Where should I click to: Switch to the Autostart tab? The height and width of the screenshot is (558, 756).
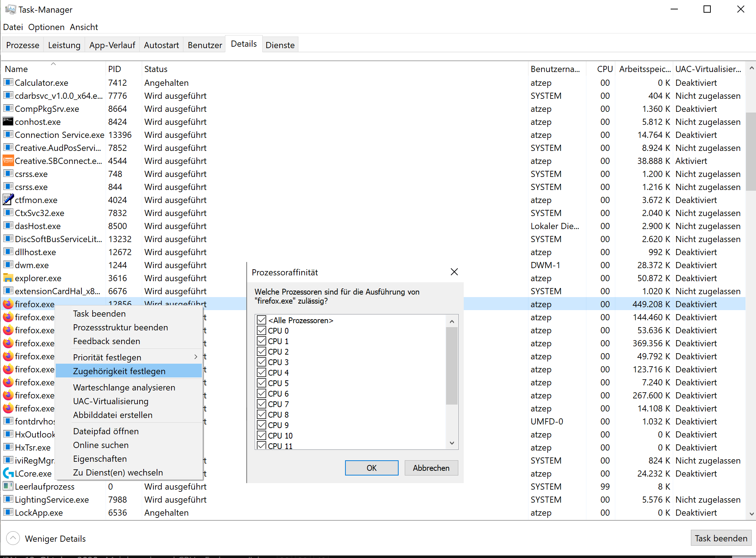[161, 45]
